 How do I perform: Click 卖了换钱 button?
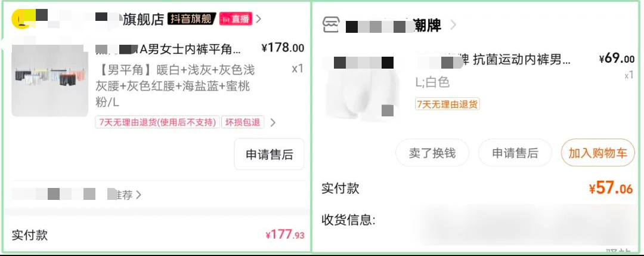coord(432,153)
